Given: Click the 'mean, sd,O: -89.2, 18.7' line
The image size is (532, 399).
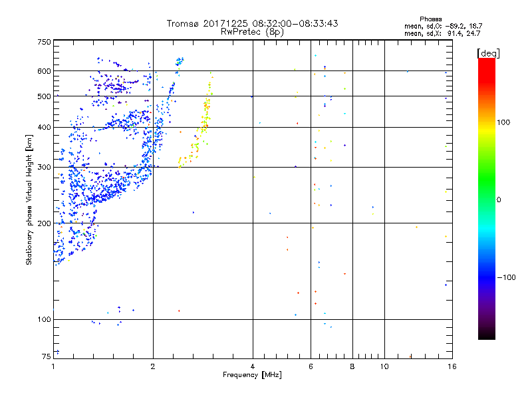Looking at the screenshot, I should [x=443, y=26].
